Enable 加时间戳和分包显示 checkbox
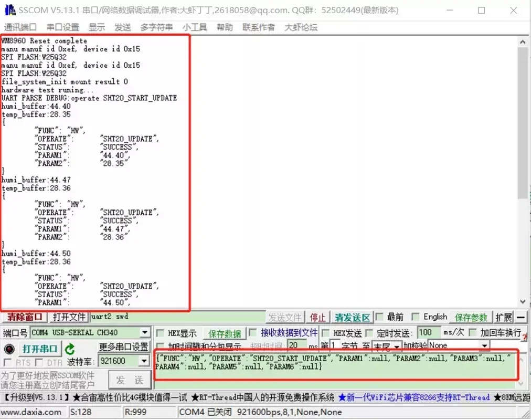The height and width of the screenshot is (420, 531). 160,346
